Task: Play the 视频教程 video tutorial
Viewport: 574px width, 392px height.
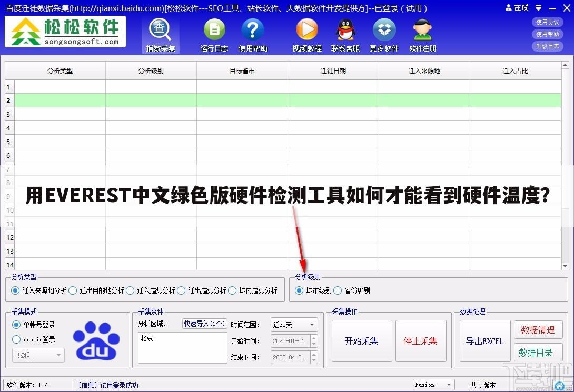Action: 307,36
